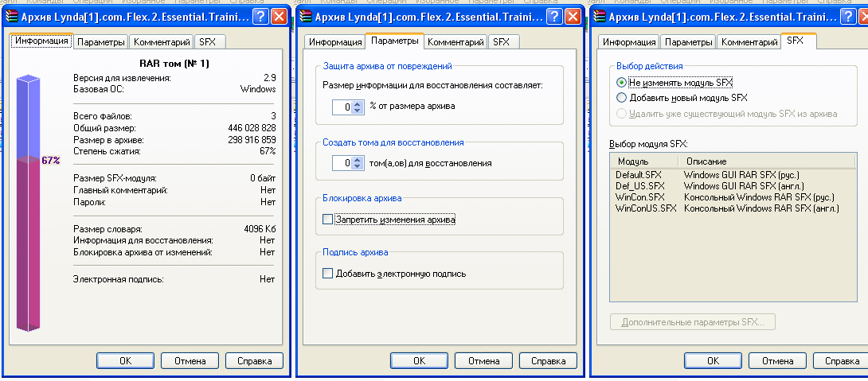
Task: Close the Параметры dialog with the red X
Action: pyautogui.click(x=572, y=17)
